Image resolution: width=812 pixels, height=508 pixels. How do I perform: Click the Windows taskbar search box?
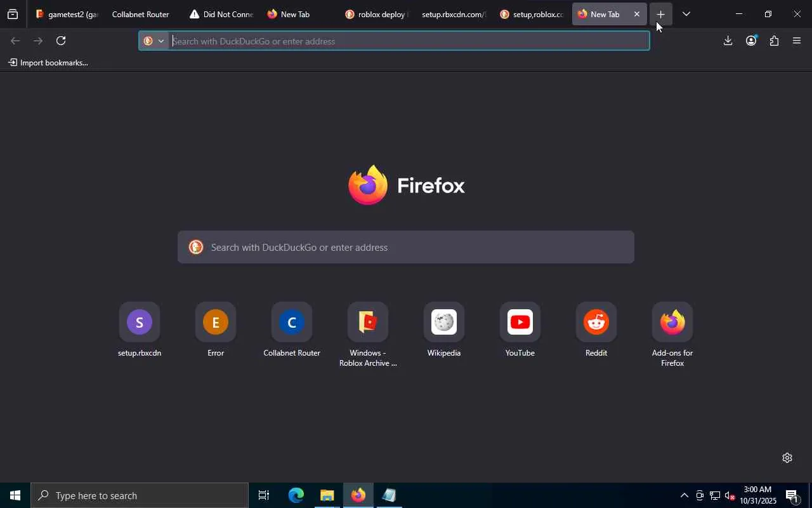tap(140, 495)
